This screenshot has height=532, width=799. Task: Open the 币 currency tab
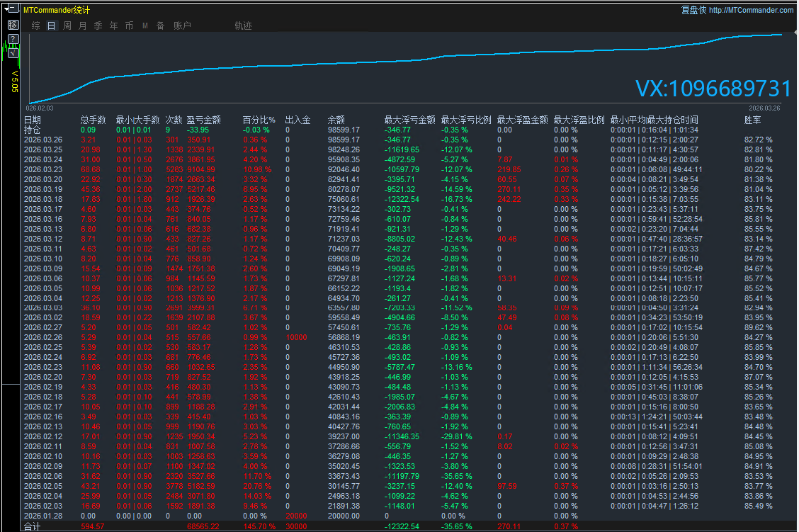pyautogui.click(x=129, y=26)
